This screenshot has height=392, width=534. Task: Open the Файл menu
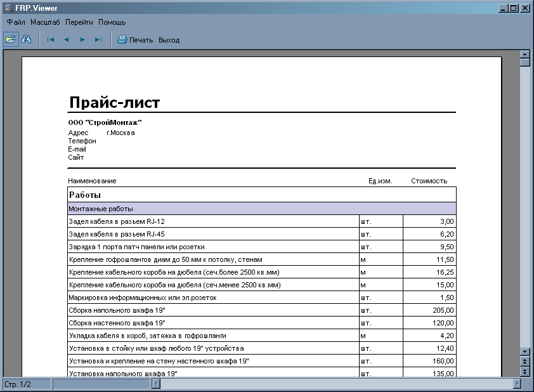pyautogui.click(x=16, y=22)
